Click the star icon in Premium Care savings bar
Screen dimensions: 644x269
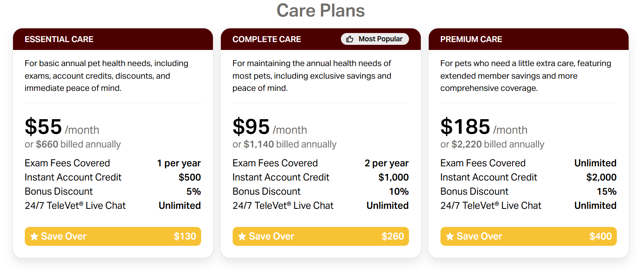pyautogui.click(x=450, y=236)
